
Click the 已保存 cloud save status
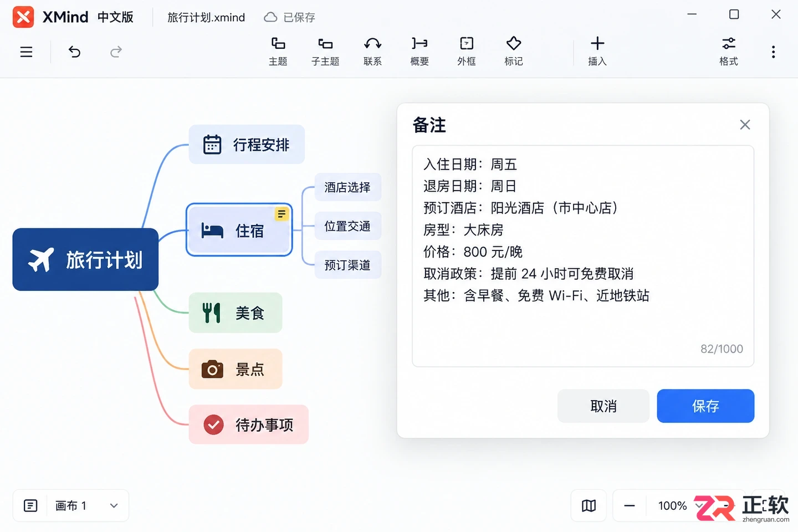tap(289, 18)
